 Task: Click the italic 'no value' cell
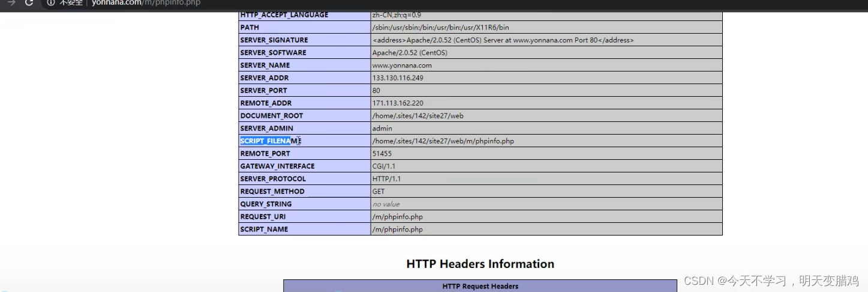point(546,204)
